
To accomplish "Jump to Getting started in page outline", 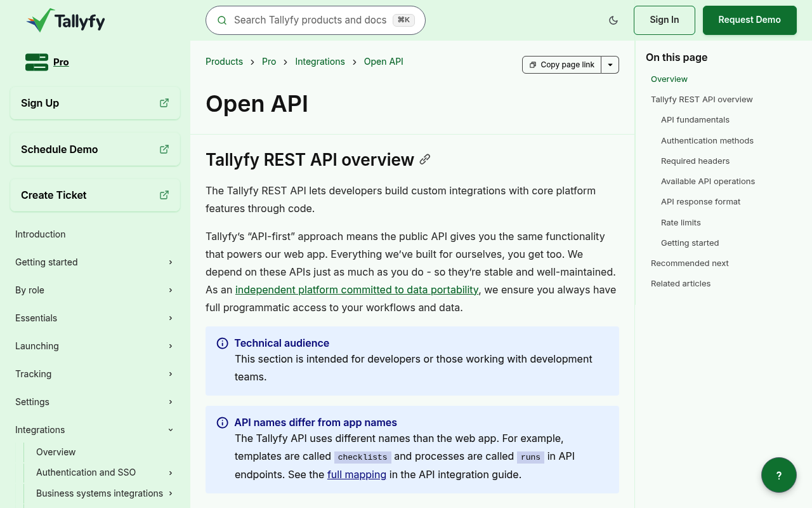I will 690,243.
